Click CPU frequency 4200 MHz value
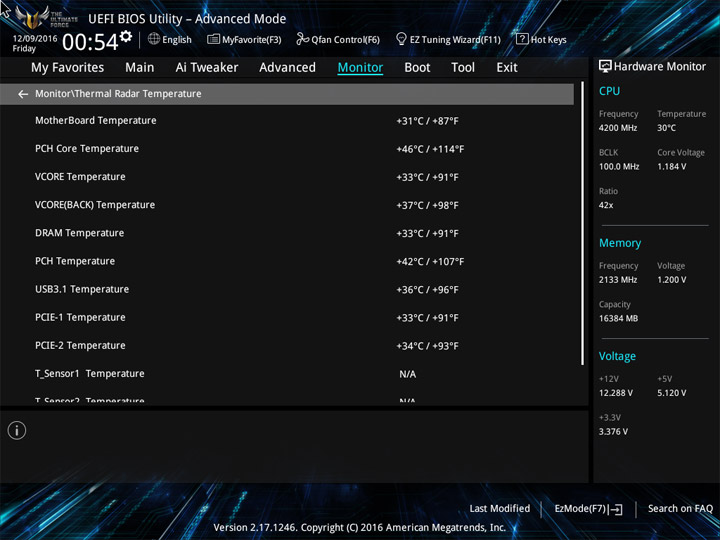Screen dimensions: 720x540 point(618,128)
